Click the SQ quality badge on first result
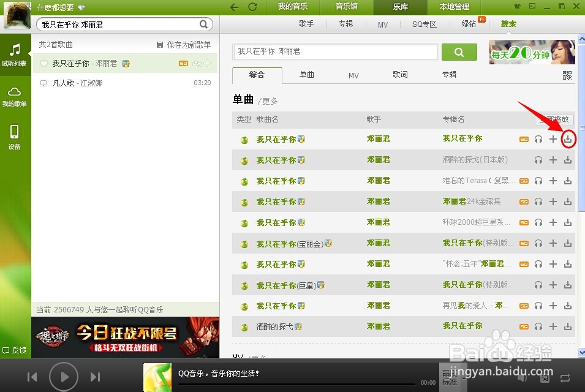 point(524,139)
